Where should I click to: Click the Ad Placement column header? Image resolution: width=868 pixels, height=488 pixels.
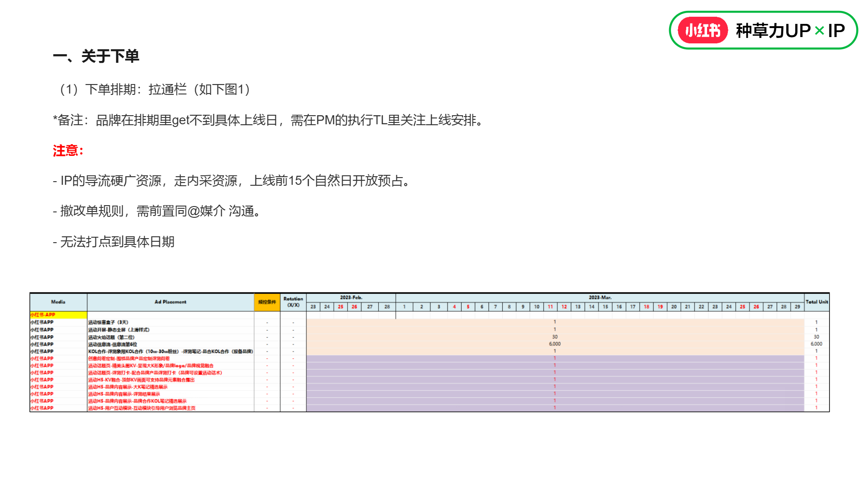[170, 302]
